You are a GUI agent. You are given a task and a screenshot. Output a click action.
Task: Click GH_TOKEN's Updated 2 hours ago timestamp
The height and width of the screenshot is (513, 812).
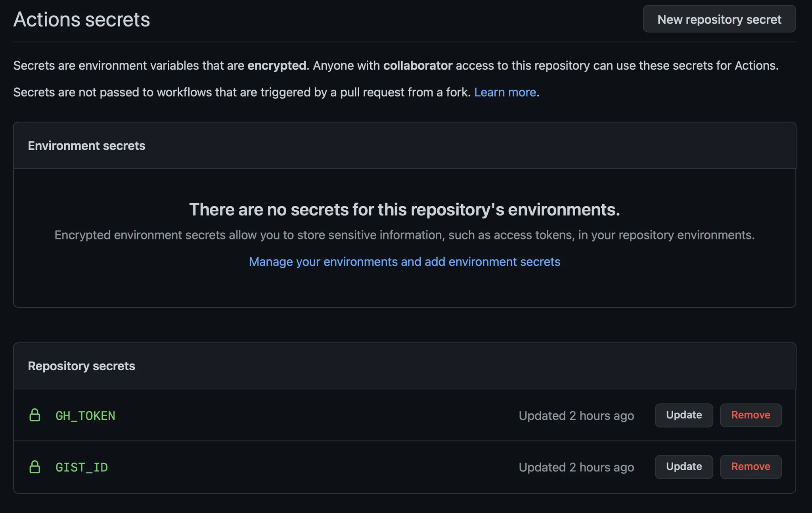click(576, 415)
